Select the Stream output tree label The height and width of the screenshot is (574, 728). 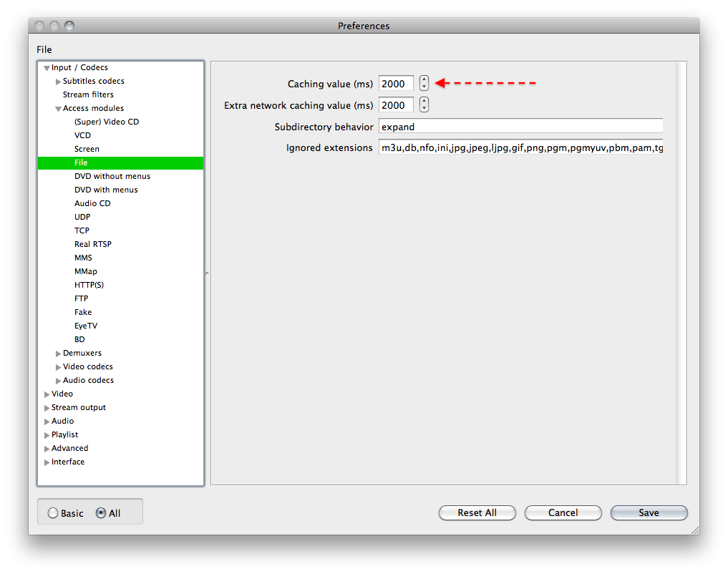[x=79, y=407]
